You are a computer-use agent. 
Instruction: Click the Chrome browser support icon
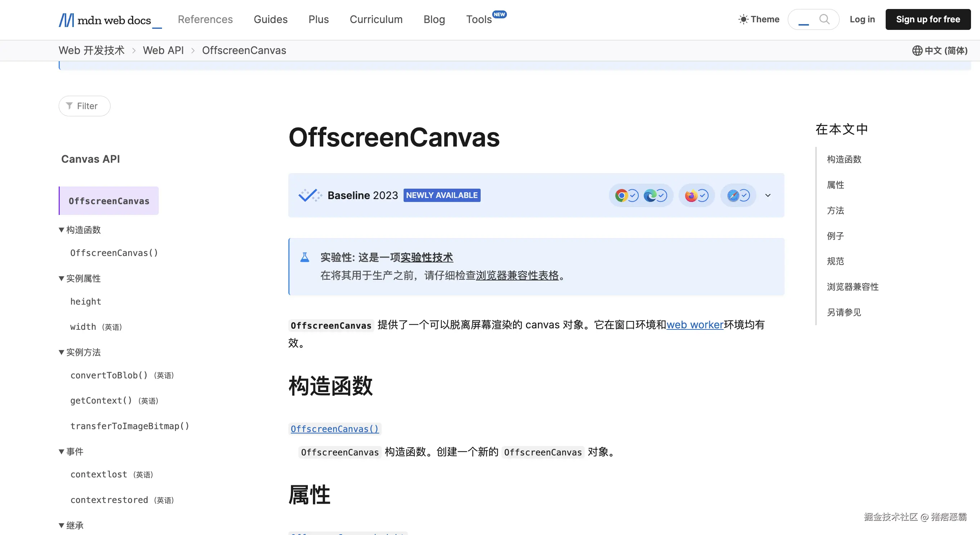click(621, 195)
